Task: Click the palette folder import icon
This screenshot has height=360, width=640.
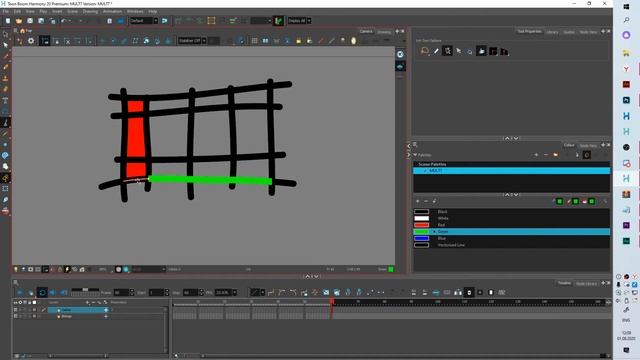Action: 556,155
